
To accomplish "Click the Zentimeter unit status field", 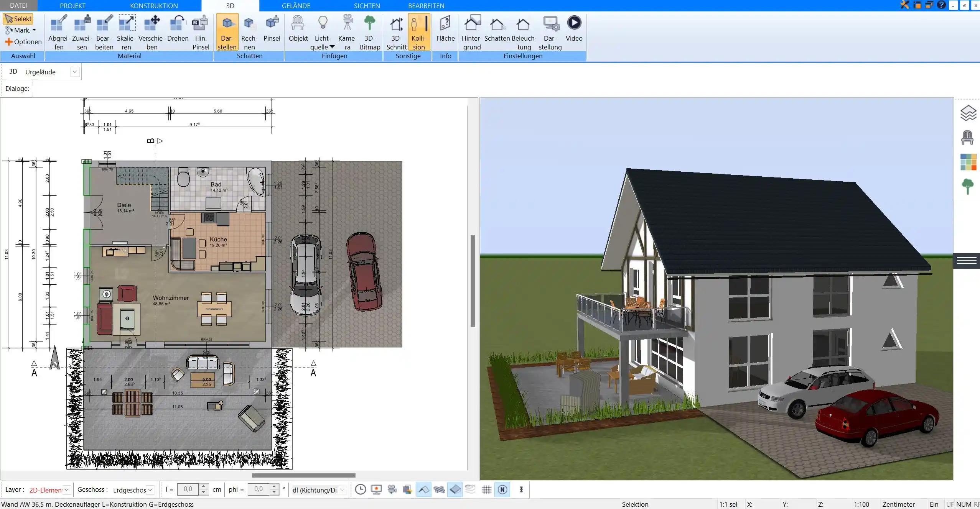I will tap(898, 504).
